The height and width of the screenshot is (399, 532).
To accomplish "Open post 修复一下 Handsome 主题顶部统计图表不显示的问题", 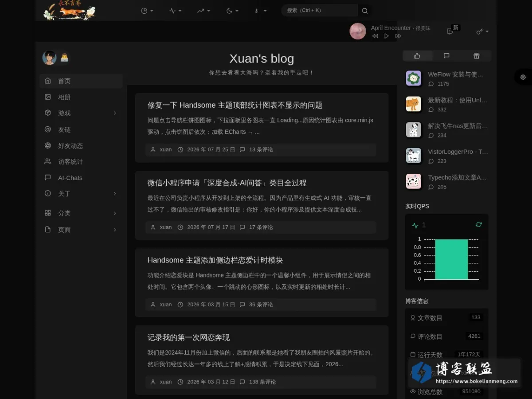I will 235,106.
